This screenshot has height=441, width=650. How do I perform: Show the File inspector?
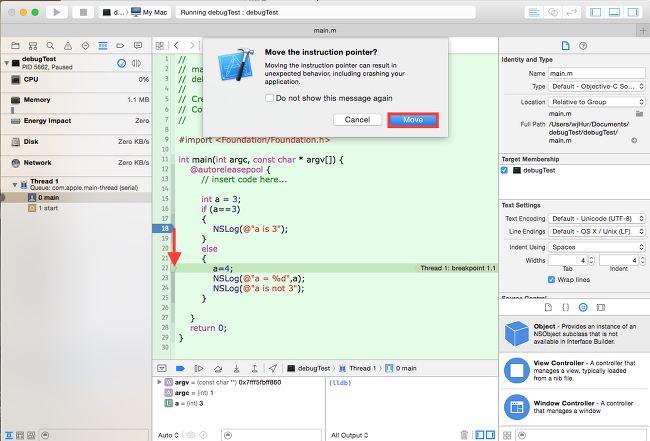pyautogui.click(x=565, y=46)
